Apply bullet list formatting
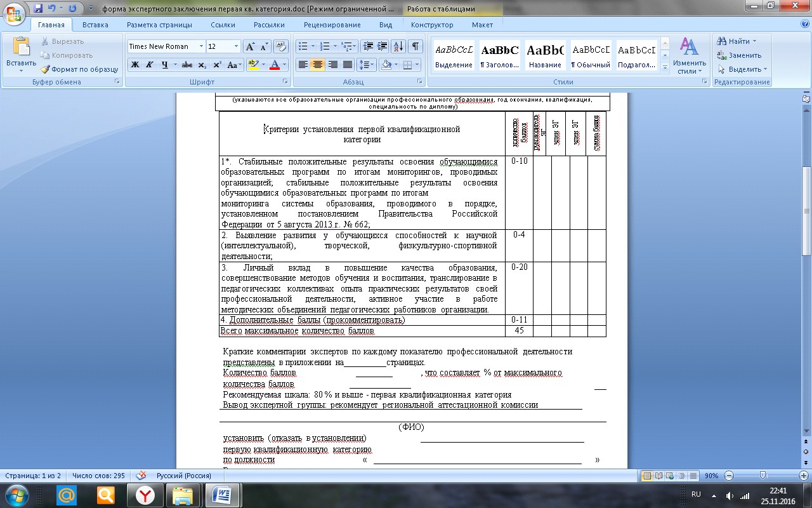 (306, 46)
